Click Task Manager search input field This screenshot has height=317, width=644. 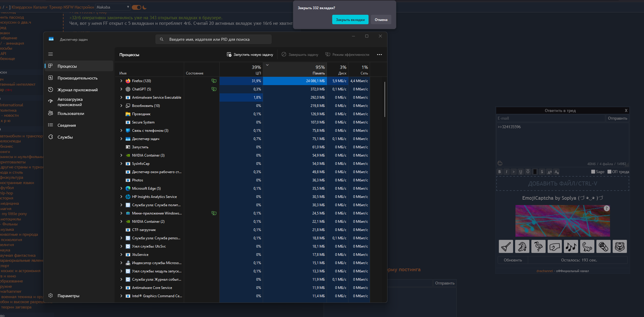click(x=213, y=39)
